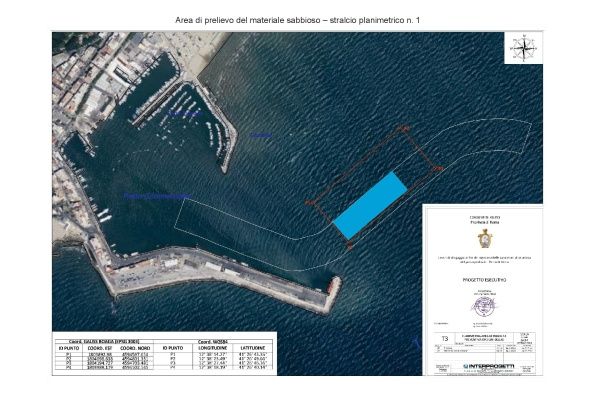591x417 pixels.
Task: Click the compass rose north arrow icon
Action: coord(524,48)
